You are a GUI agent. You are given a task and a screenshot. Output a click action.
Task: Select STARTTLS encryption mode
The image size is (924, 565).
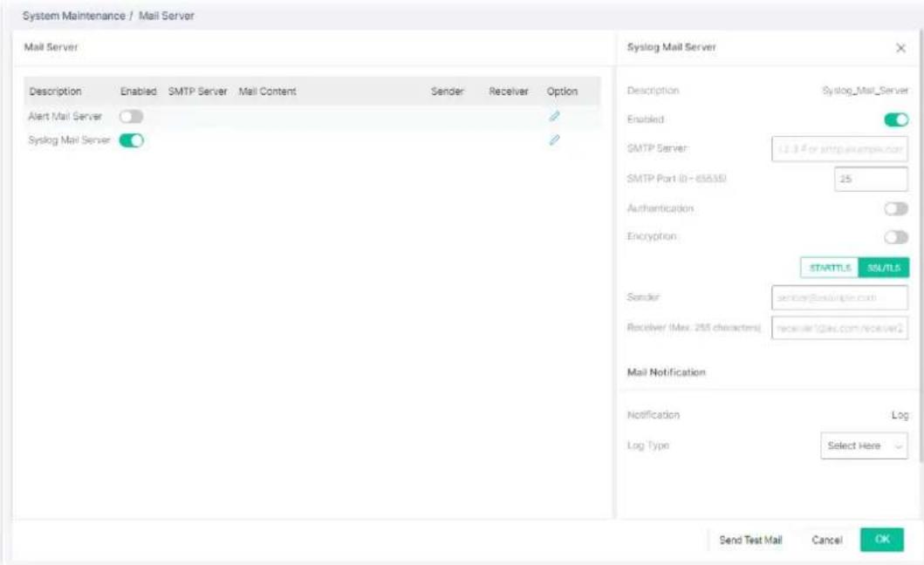coord(830,268)
